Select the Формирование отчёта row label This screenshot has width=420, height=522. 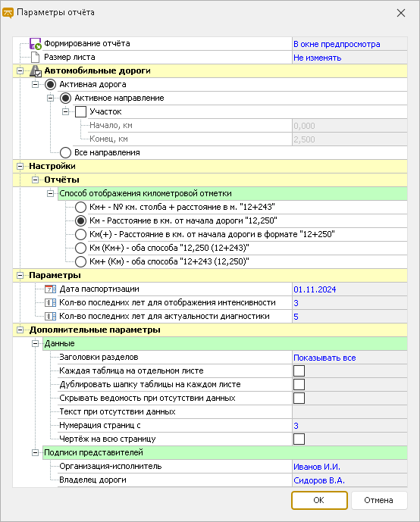click(x=87, y=44)
